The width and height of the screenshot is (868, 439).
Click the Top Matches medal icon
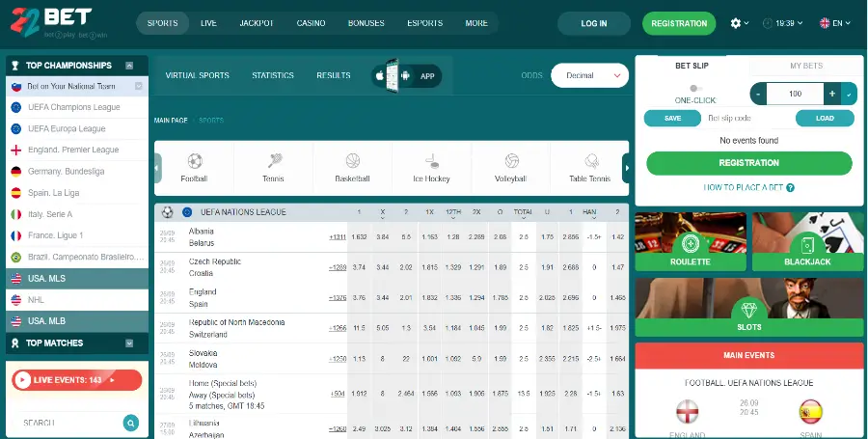point(15,343)
